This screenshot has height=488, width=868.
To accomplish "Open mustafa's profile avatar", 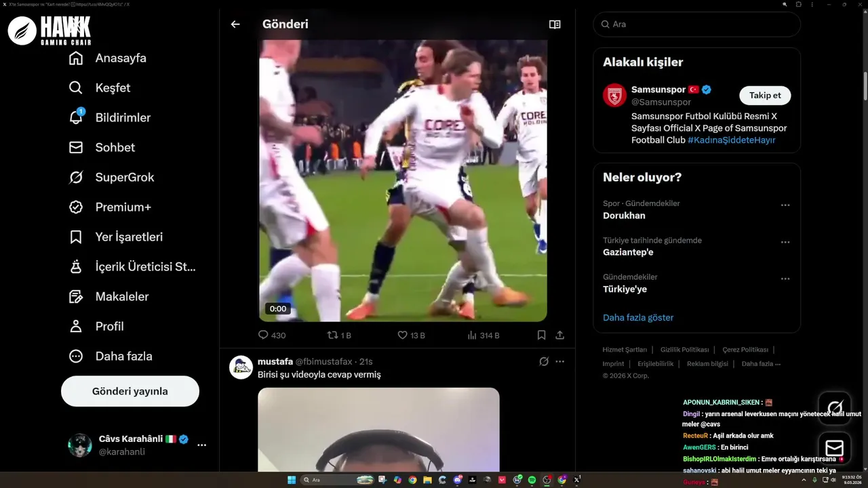I will tap(241, 367).
